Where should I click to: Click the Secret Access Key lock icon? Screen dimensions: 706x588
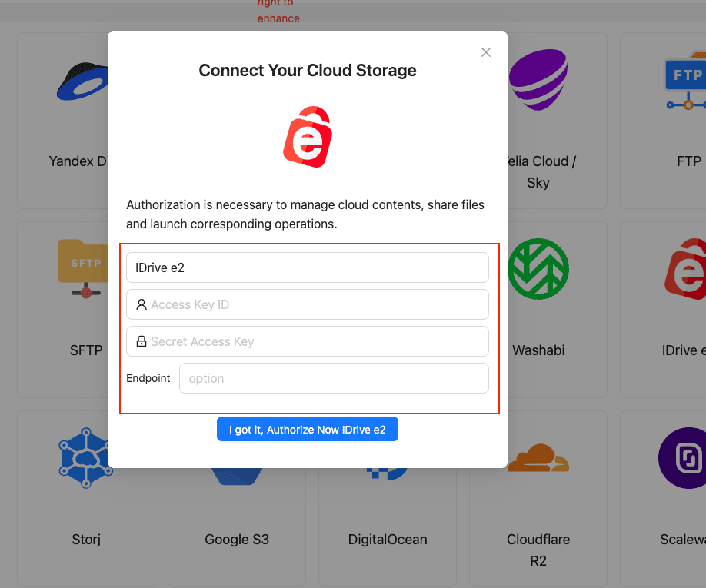(x=141, y=341)
